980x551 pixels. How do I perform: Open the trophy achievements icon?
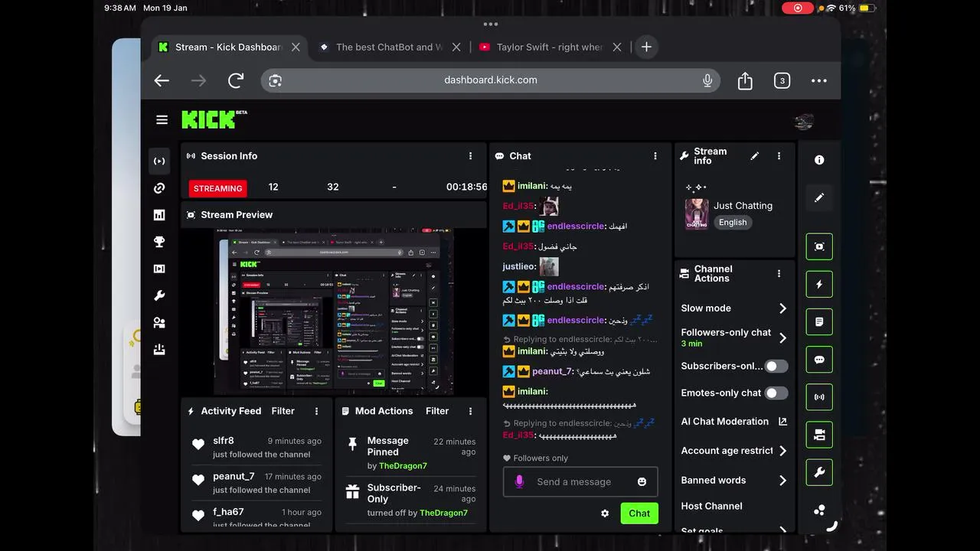pyautogui.click(x=159, y=242)
